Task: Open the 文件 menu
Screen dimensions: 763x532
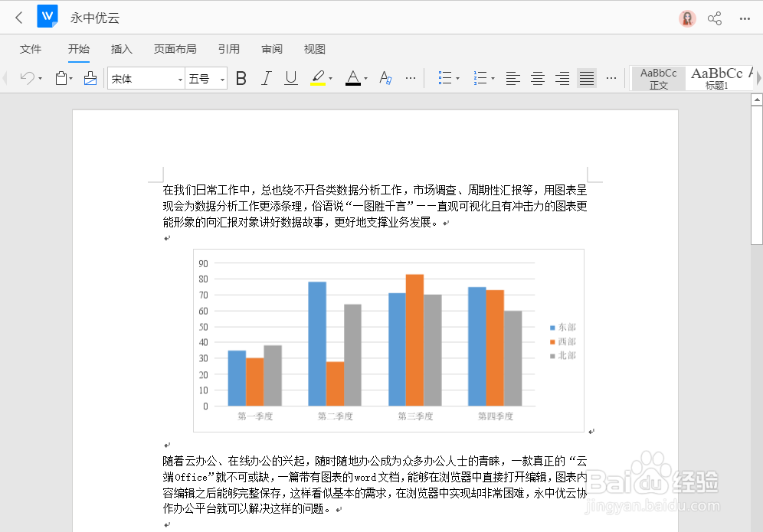Action: pyautogui.click(x=31, y=49)
